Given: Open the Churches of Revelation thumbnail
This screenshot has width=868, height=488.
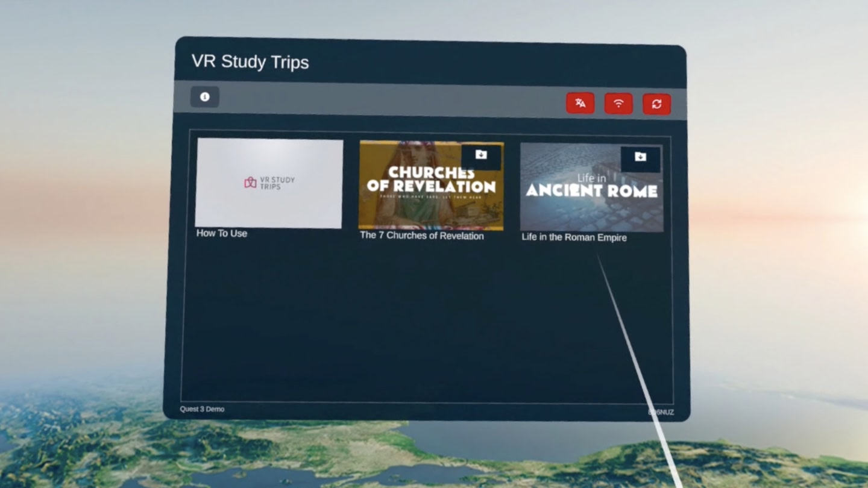Looking at the screenshot, I should (x=431, y=186).
